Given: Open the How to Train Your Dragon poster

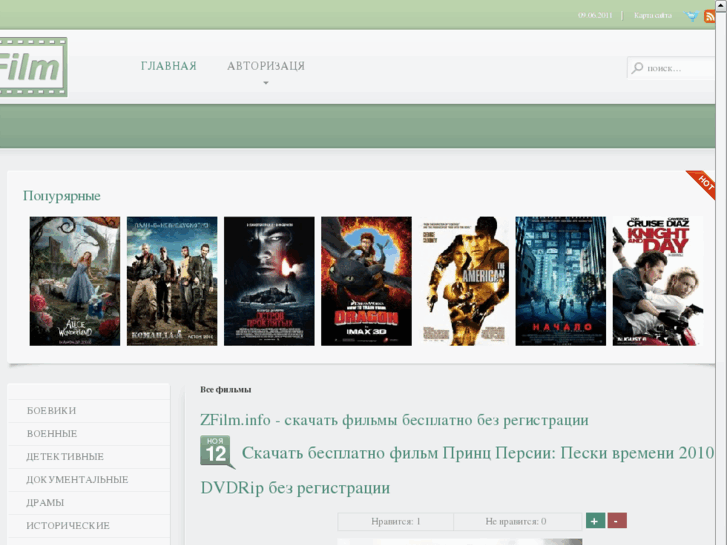Looking at the screenshot, I should pos(366,281).
